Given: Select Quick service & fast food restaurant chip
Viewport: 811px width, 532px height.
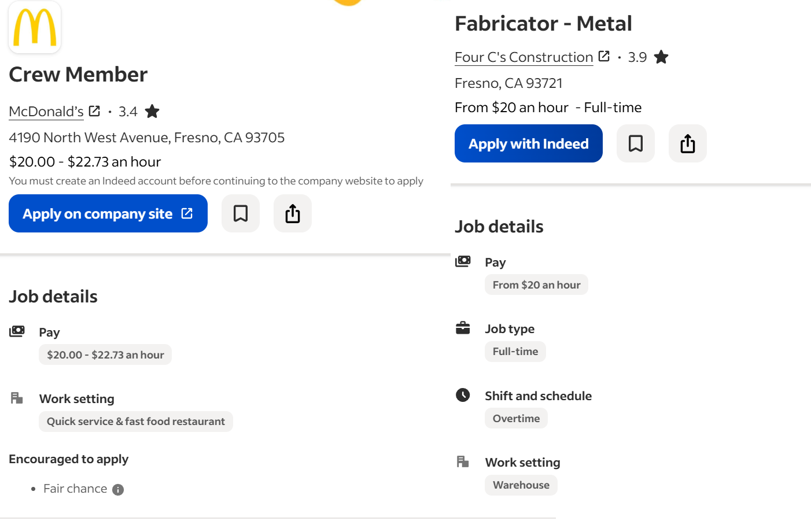Looking at the screenshot, I should tap(136, 422).
